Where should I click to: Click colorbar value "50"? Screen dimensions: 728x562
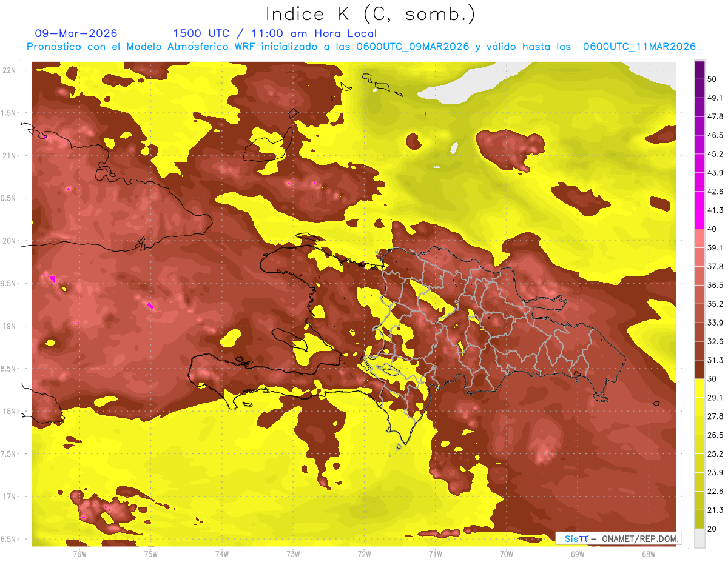712,79
